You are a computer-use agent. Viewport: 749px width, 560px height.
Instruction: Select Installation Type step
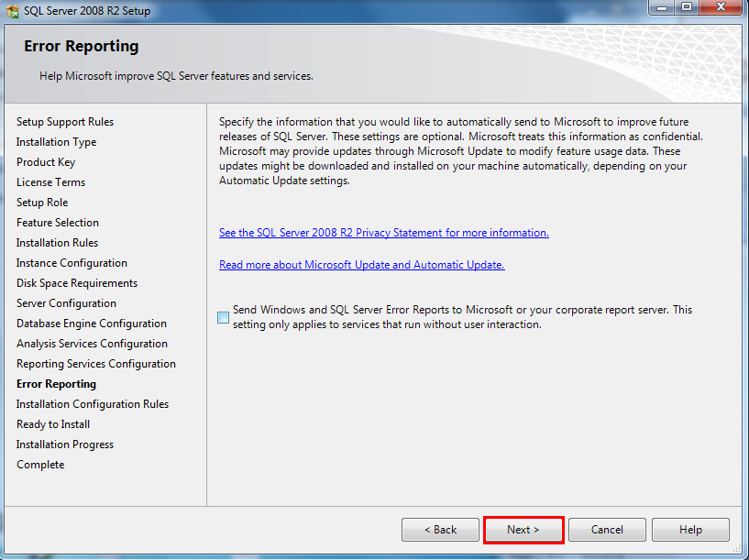click(x=56, y=142)
